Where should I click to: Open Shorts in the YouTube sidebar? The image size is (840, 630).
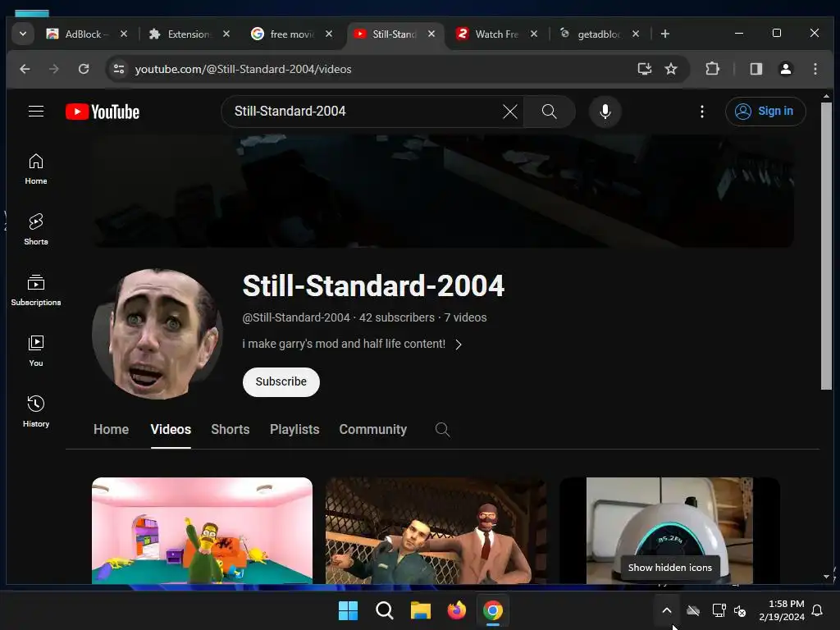(x=36, y=230)
